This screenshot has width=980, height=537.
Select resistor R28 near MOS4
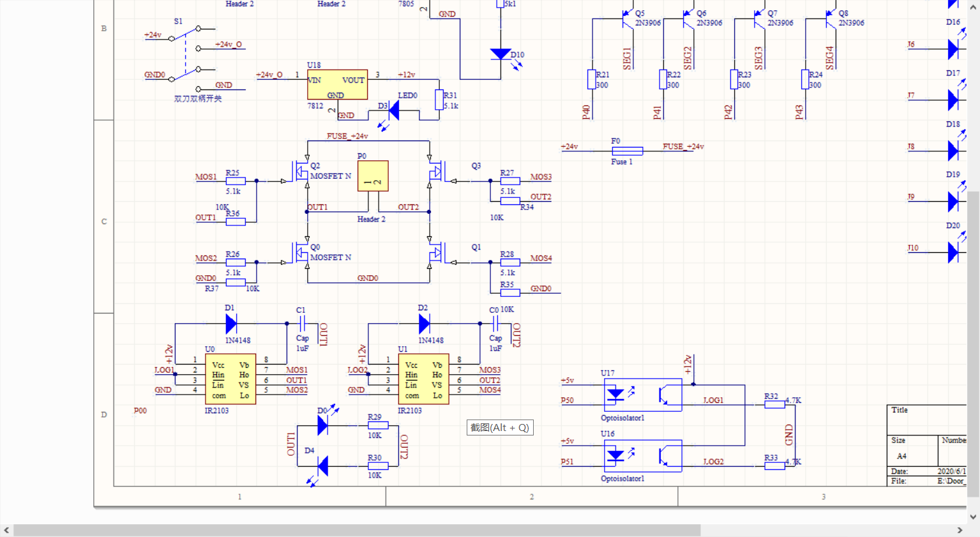510,262
